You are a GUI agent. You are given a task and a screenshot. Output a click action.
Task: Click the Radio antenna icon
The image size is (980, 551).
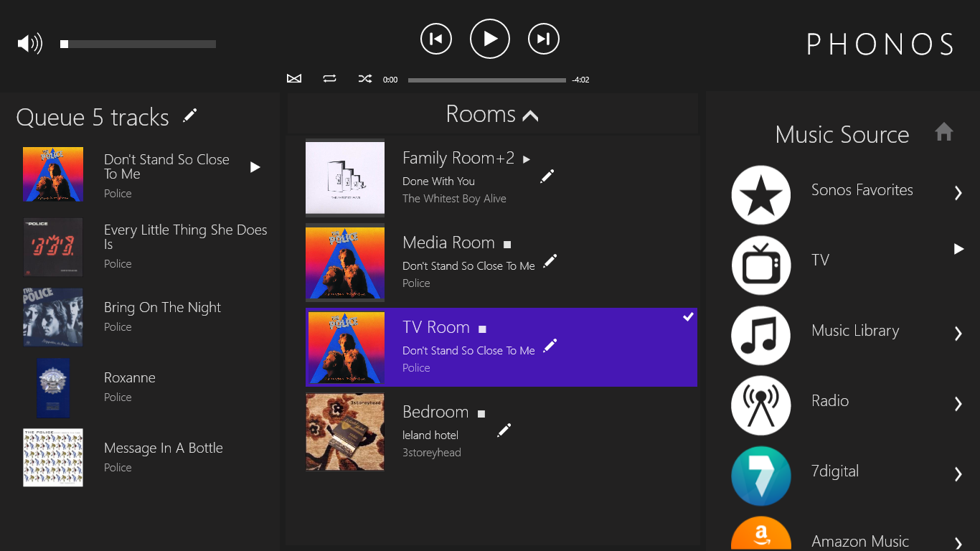pos(761,406)
